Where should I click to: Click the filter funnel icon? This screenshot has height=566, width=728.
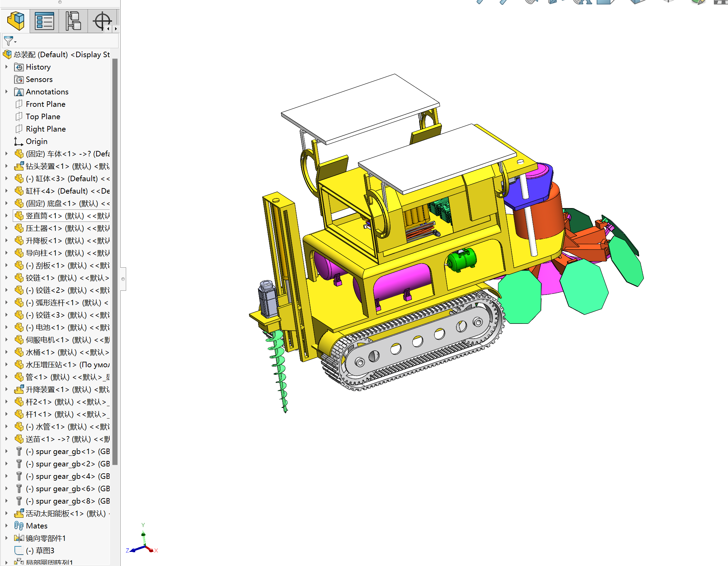(9, 41)
